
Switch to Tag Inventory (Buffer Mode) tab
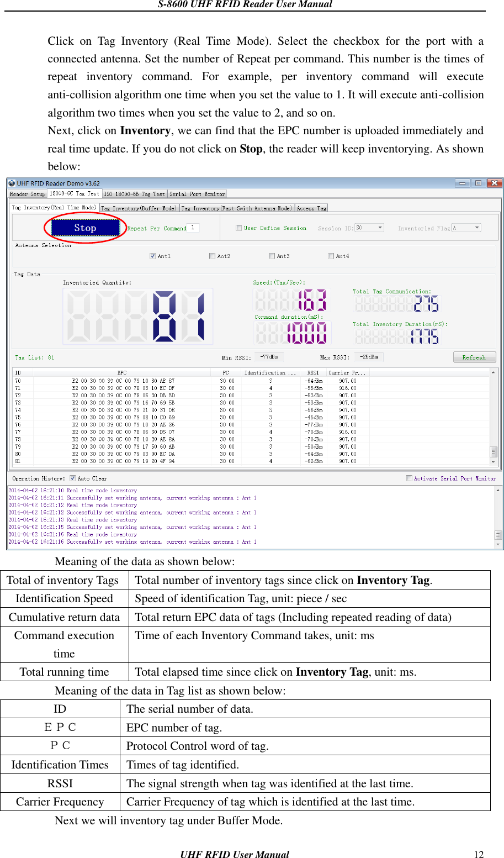coord(139,208)
